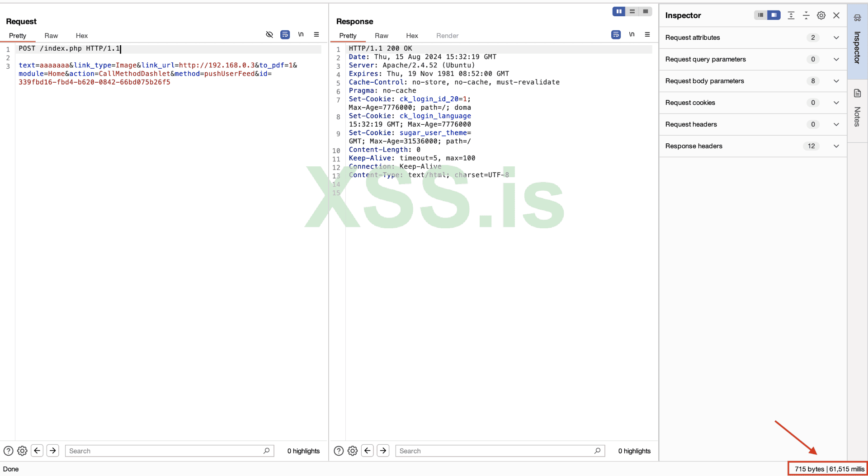Switch to top-bottom request/response layout
This screenshot has height=476, width=868.
click(632, 11)
